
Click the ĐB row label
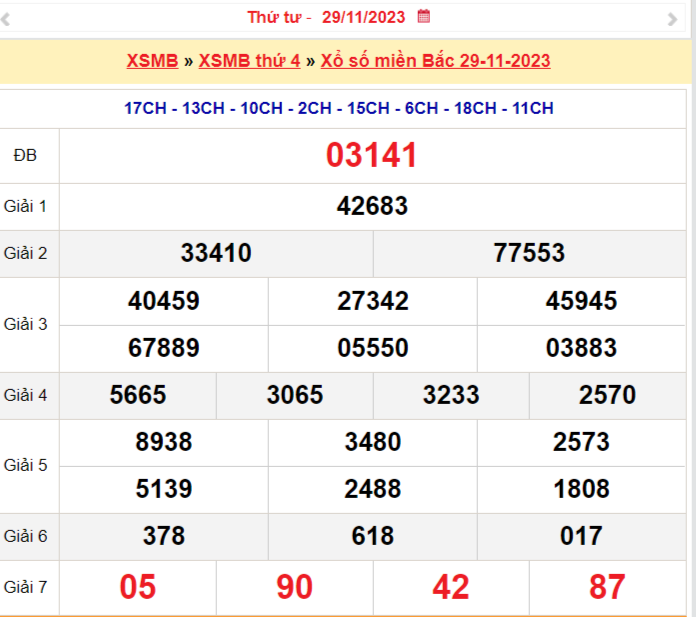(x=24, y=155)
